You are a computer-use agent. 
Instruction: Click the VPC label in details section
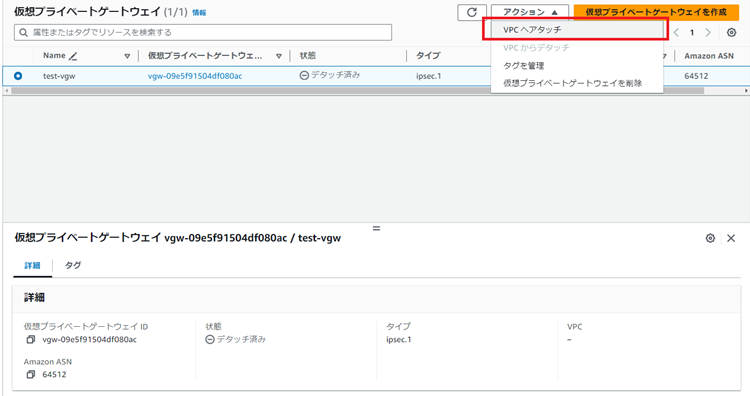pos(574,327)
